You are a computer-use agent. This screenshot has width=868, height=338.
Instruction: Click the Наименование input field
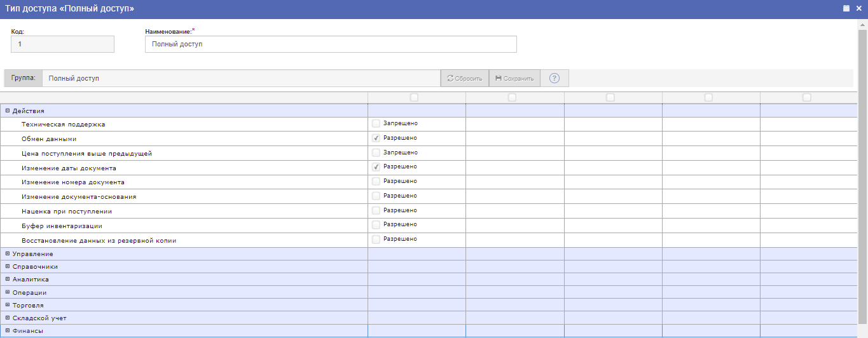pyautogui.click(x=331, y=44)
